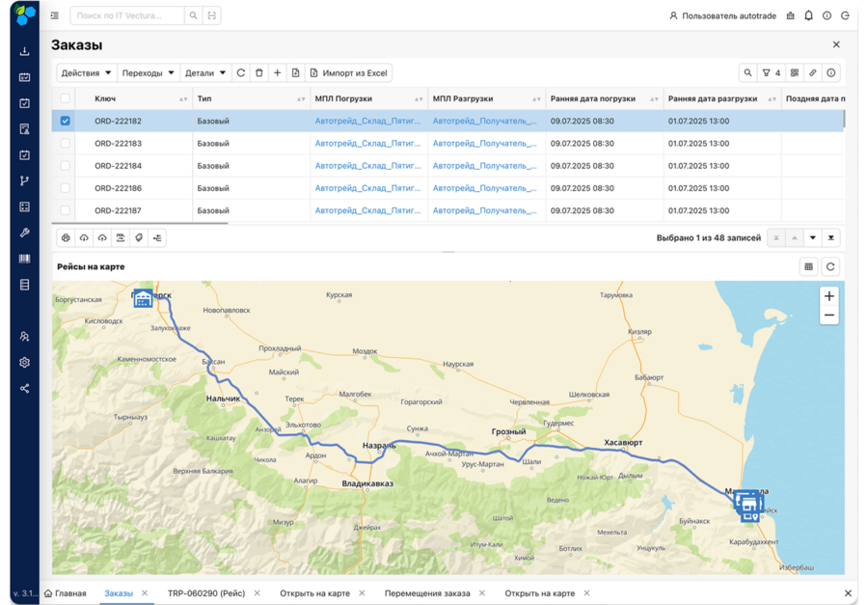Open Автотрейд_Склад link in first row
The width and height of the screenshot is (868, 605).
tap(367, 122)
